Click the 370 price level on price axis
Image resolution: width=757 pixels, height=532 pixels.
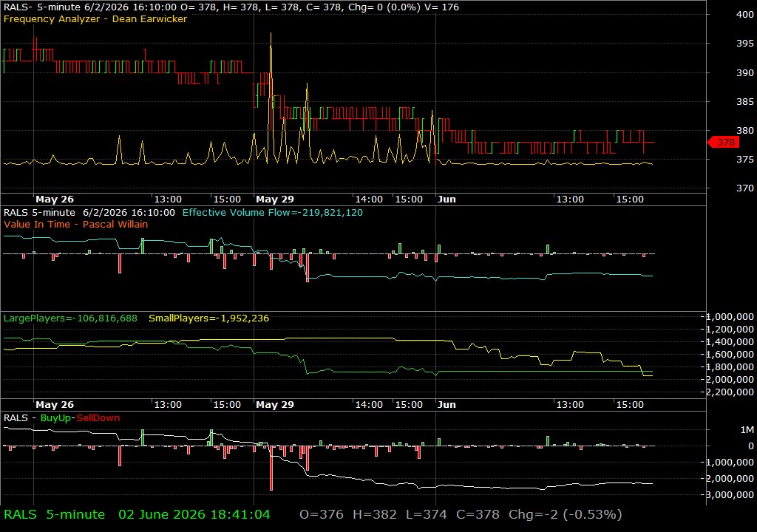(x=745, y=188)
